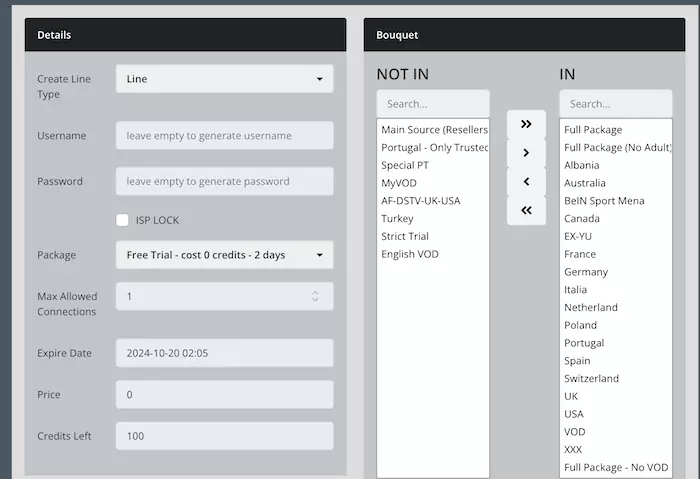Focus the Username input field
The height and width of the screenshot is (479, 700).
(224, 136)
